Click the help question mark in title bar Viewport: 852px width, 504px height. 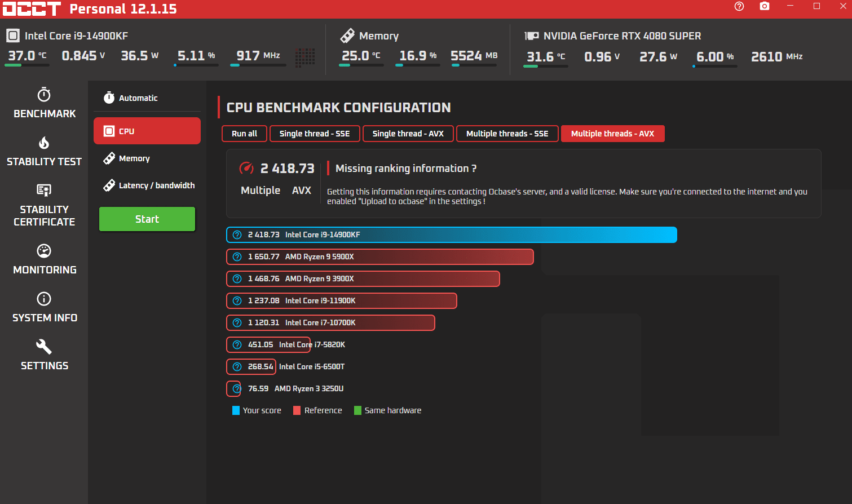pyautogui.click(x=739, y=6)
